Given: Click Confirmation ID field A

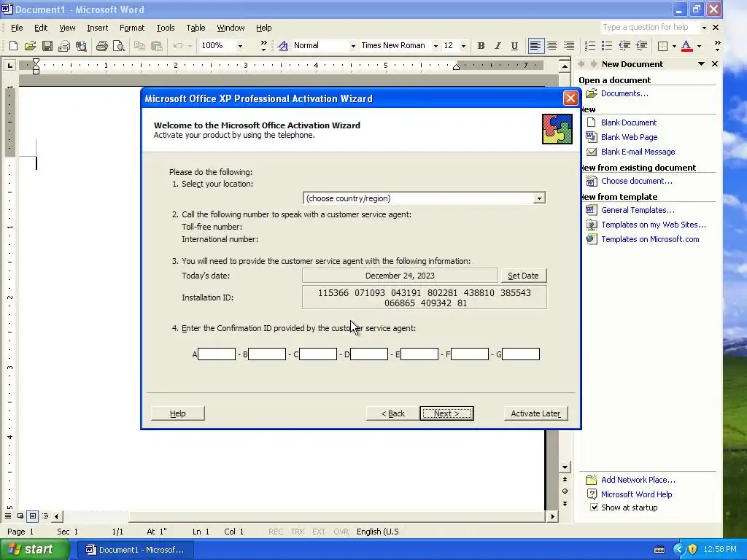Looking at the screenshot, I should click(x=216, y=354).
